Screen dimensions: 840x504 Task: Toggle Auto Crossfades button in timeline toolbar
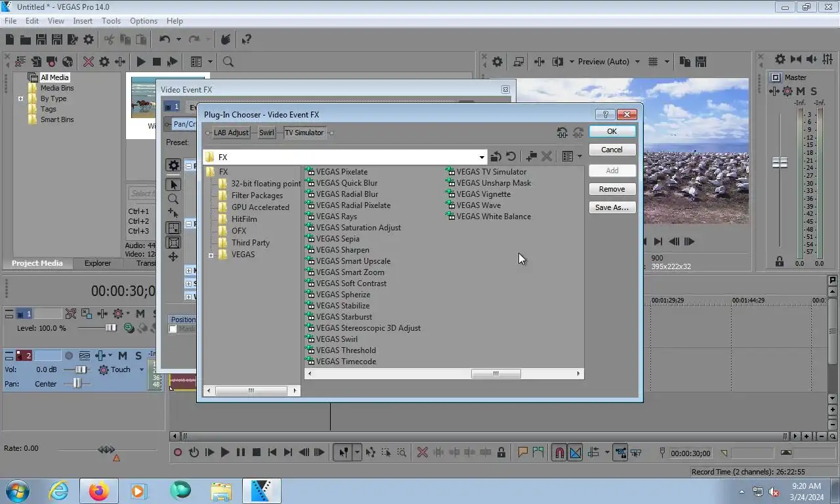point(576,452)
